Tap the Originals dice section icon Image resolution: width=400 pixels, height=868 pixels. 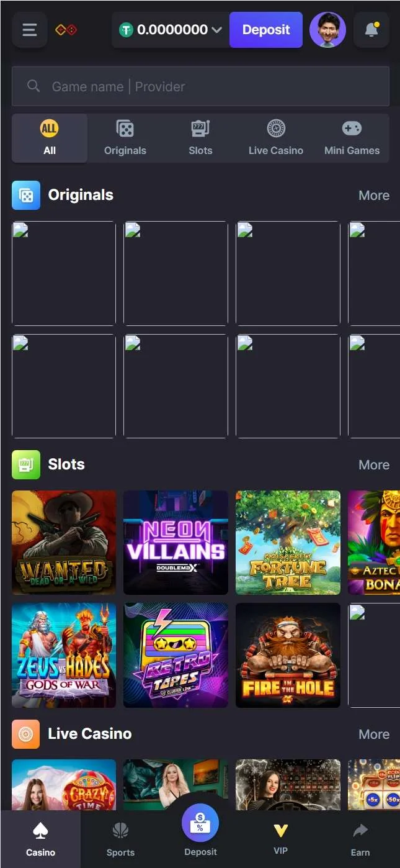26,195
